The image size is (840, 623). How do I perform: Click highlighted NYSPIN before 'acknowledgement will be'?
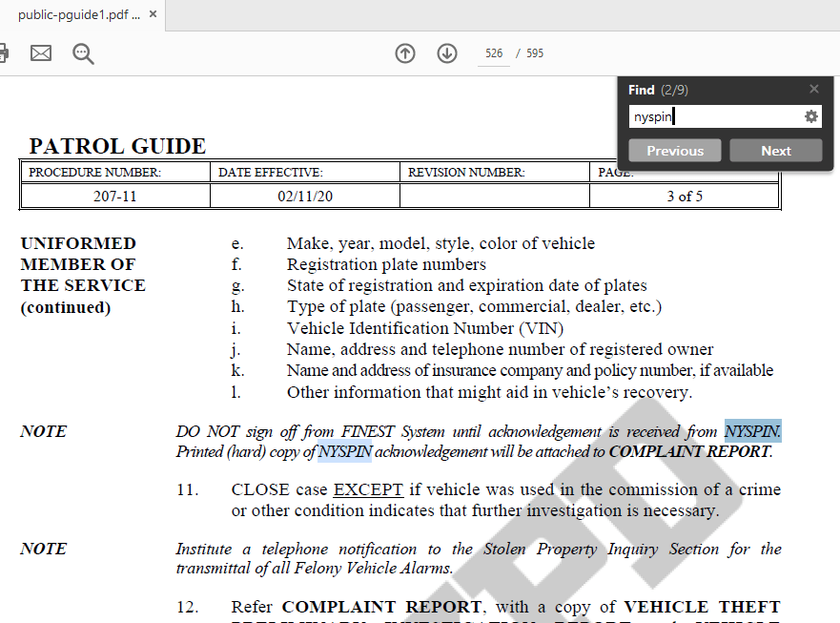[x=344, y=452]
